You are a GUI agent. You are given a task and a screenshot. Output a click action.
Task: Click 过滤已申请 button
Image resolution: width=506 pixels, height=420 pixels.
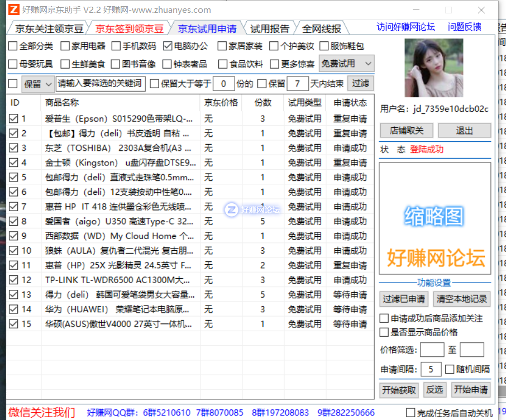[404, 299]
